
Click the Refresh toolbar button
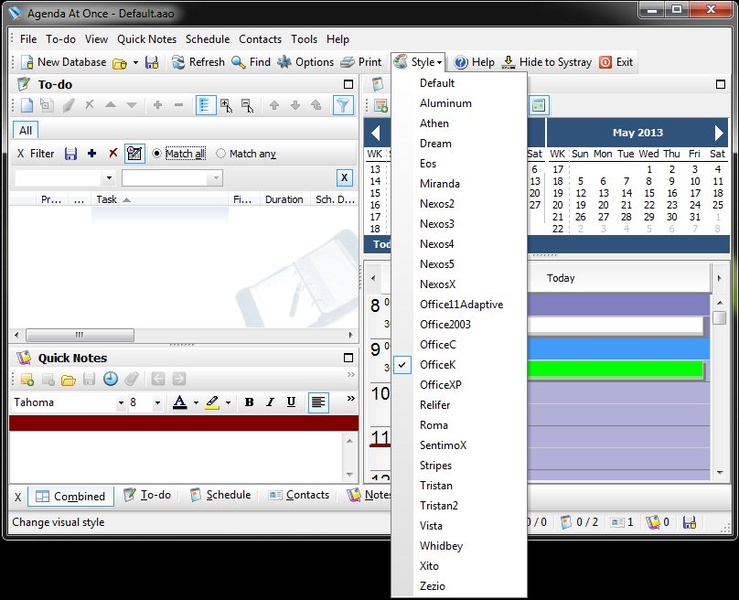pos(198,62)
